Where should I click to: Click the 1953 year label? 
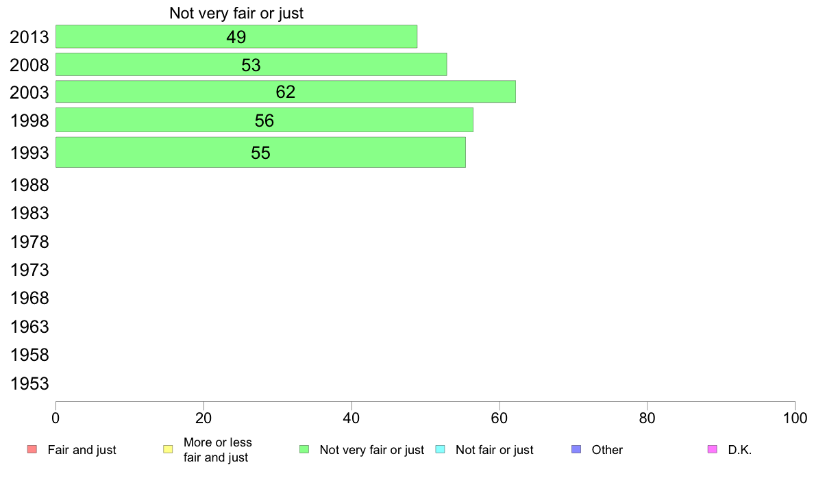click(x=29, y=383)
